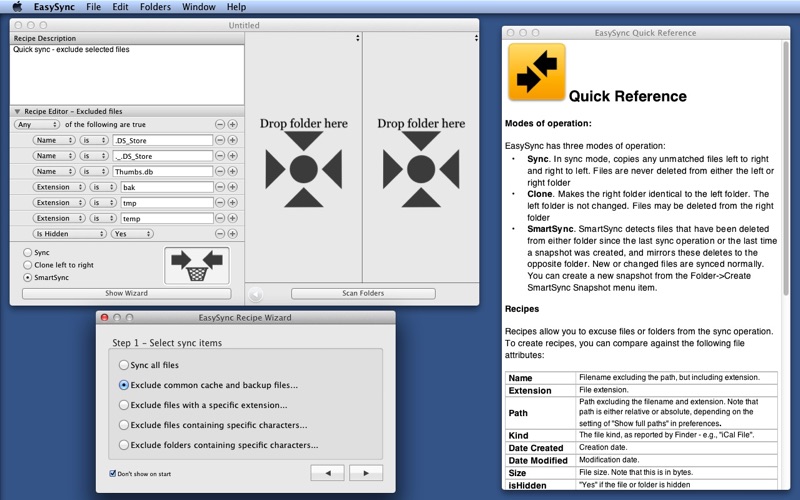Viewport: 800px width, 500px height.
Task: Click the left folder drop target icon
Action: [x=304, y=169]
